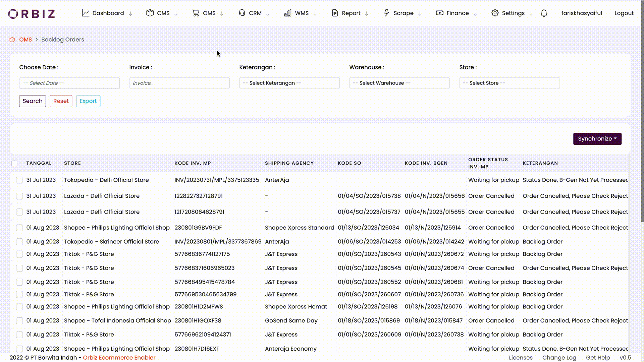Viewport: 644px width, 362px height.
Task: Open the Scrape menu
Action: click(403, 13)
